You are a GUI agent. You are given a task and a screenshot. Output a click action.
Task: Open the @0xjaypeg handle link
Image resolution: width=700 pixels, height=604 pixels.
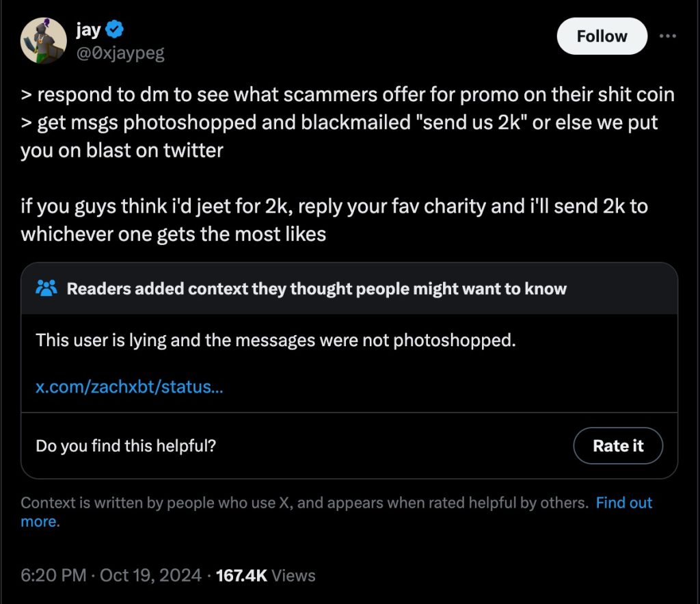click(x=121, y=53)
